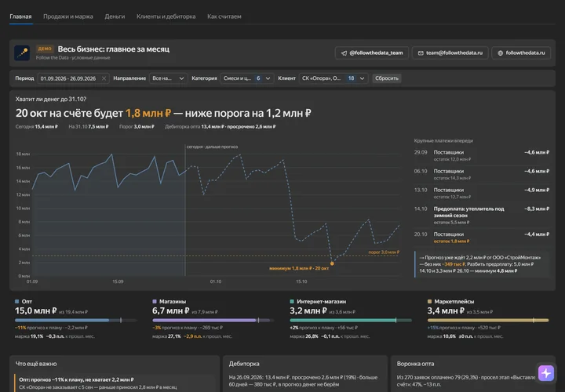Click the Сбросить button
The height and width of the screenshot is (392, 565).
click(387, 78)
